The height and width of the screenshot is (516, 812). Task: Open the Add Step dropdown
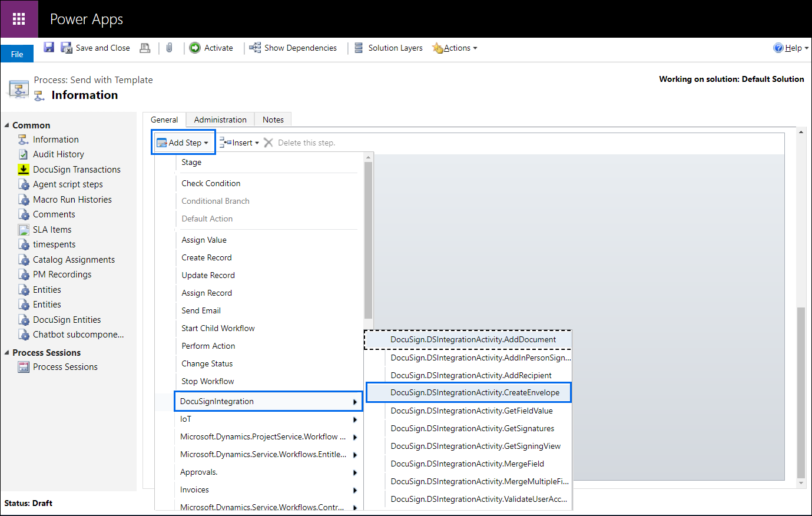[183, 143]
